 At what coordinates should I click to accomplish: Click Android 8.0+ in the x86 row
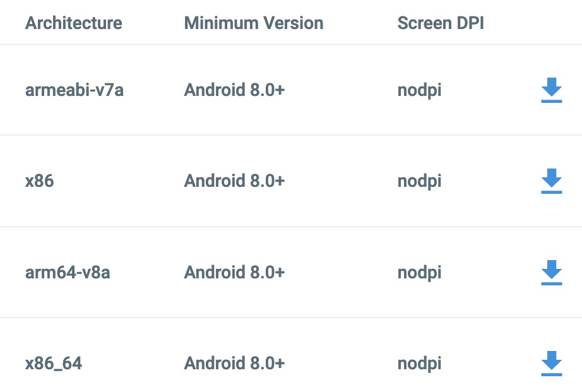(234, 181)
